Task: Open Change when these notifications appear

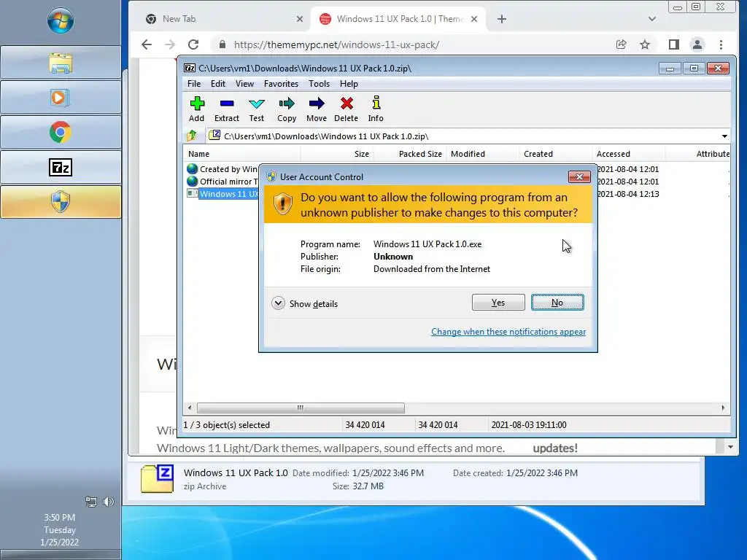Action: click(508, 332)
